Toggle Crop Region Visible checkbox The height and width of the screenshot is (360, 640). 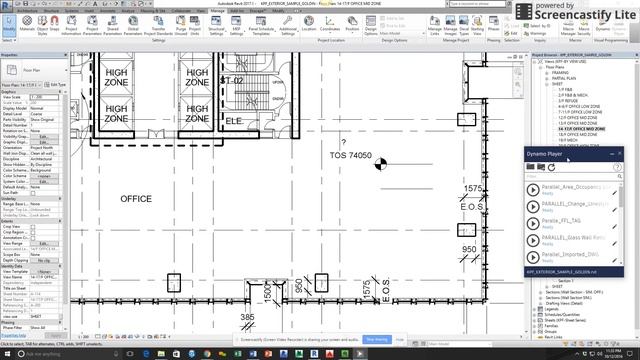click(33, 232)
